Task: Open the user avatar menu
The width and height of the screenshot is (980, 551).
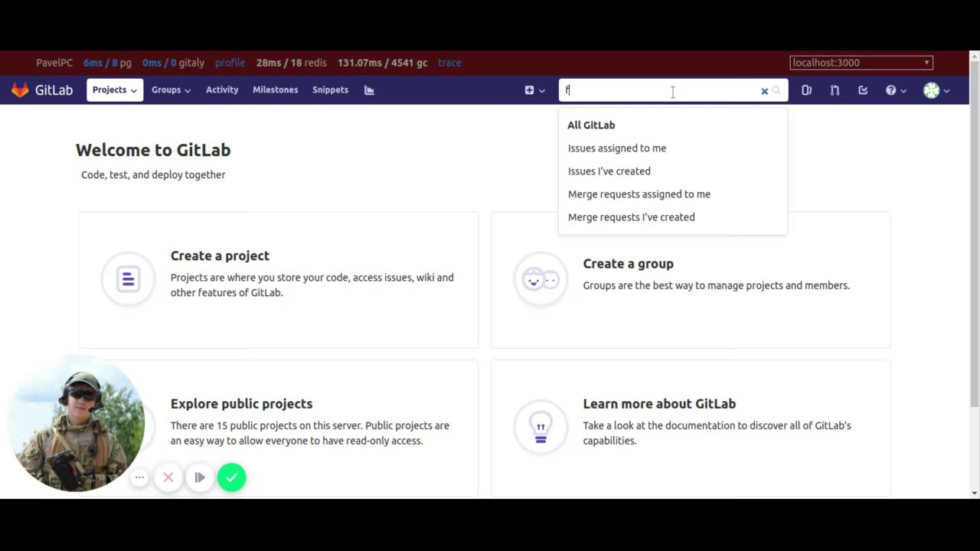Action: coord(936,90)
